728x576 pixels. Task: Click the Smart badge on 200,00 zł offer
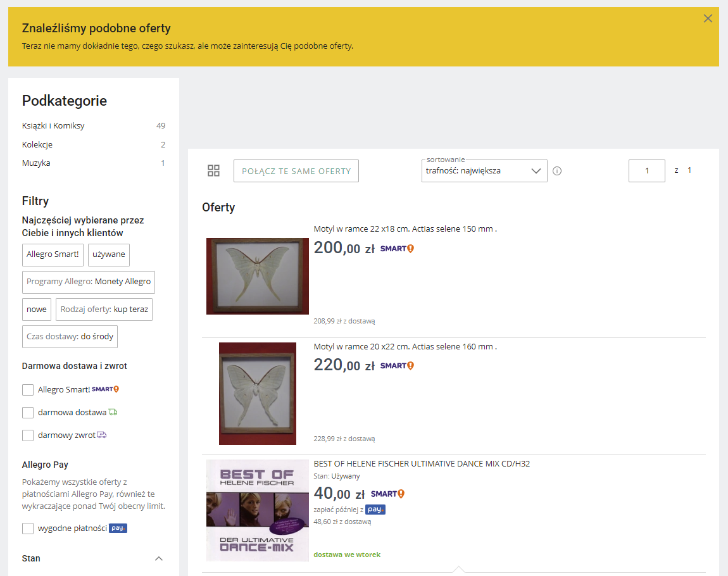tap(397, 249)
